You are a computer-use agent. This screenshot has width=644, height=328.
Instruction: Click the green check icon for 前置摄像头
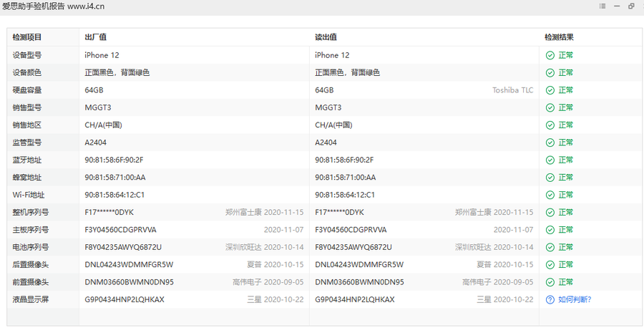(550, 282)
